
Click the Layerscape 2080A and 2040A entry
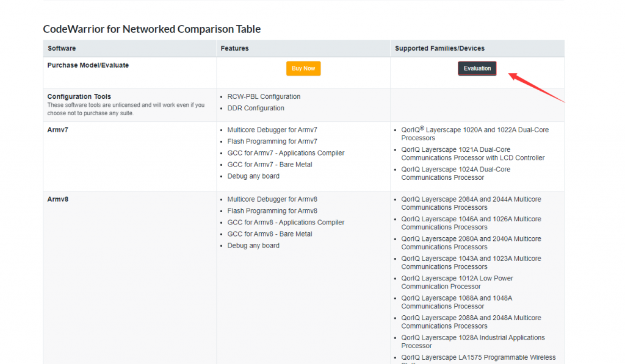click(471, 243)
